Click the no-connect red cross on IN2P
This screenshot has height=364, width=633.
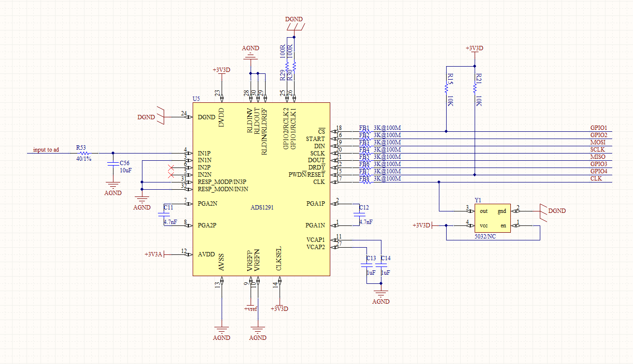click(170, 168)
